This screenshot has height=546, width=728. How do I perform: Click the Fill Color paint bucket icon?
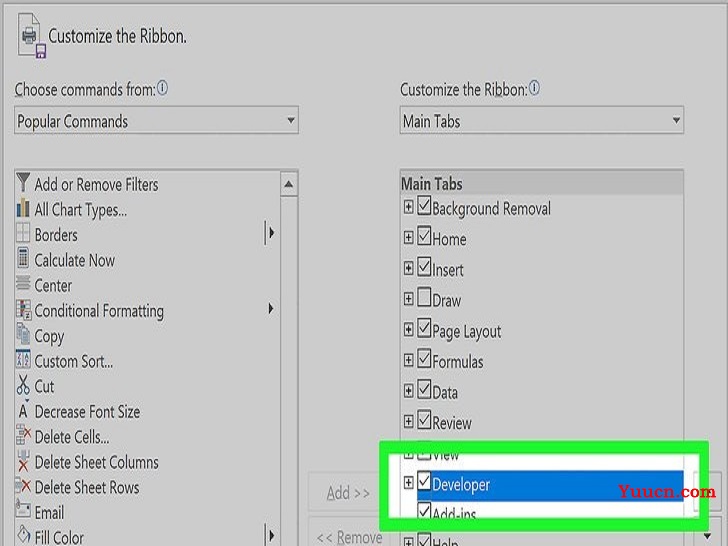pos(24,535)
